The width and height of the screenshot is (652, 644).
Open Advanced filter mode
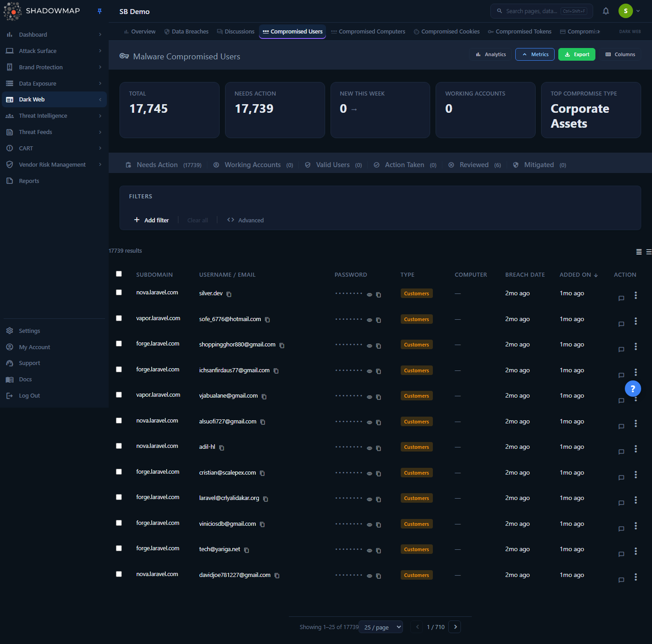[x=245, y=220]
